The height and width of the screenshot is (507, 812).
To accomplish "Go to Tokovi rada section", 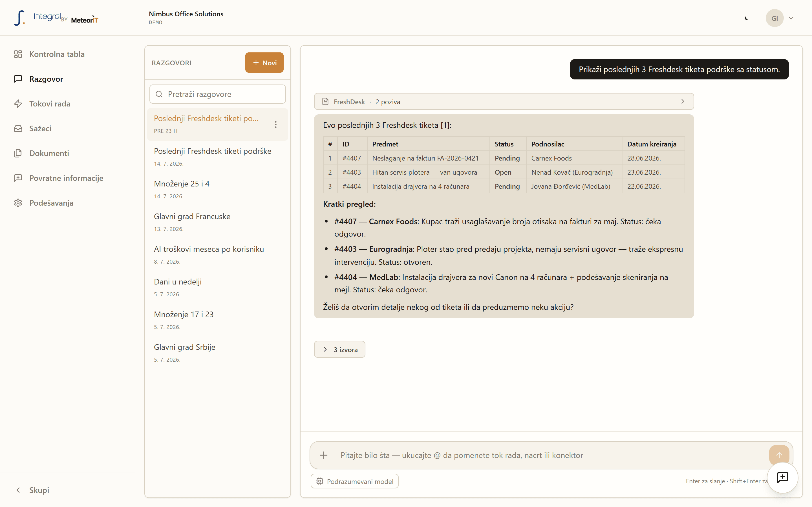I will pyautogui.click(x=50, y=104).
